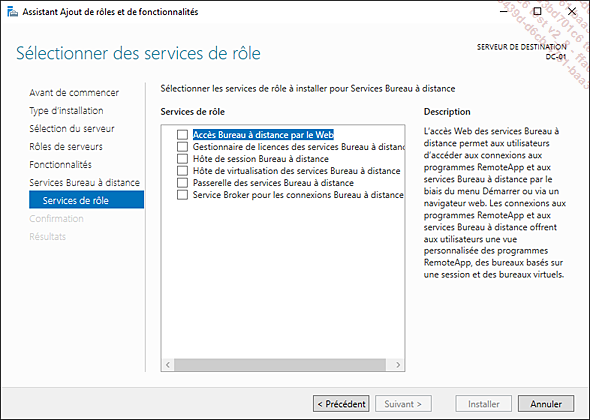
Task: Cancel the wizard with Annuler
Action: pyautogui.click(x=546, y=404)
